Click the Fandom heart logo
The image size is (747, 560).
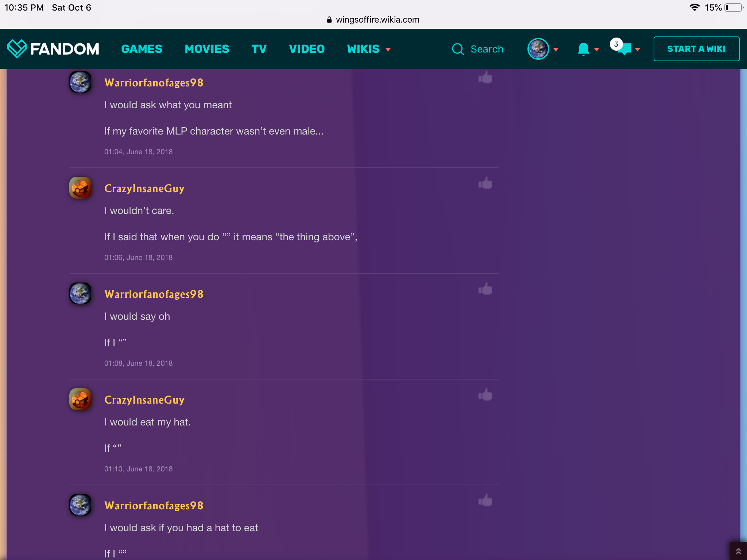pyautogui.click(x=17, y=49)
